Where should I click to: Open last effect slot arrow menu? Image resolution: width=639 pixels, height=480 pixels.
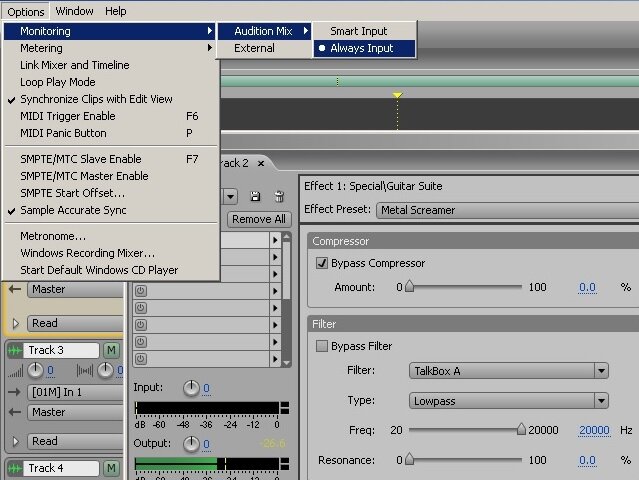click(x=275, y=359)
